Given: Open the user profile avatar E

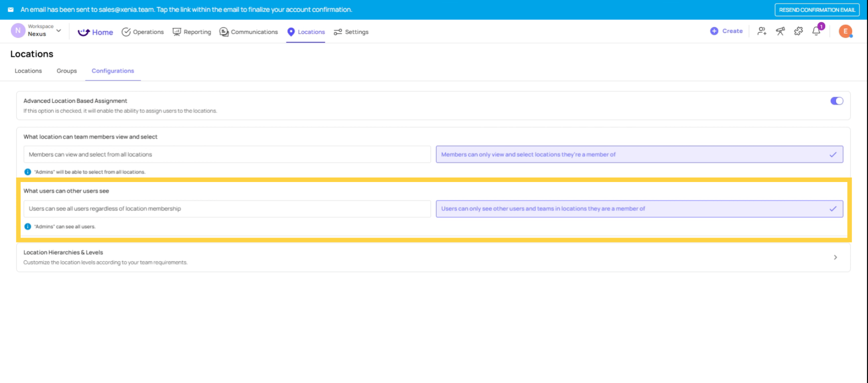Looking at the screenshot, I should click(x=845, y=31).
